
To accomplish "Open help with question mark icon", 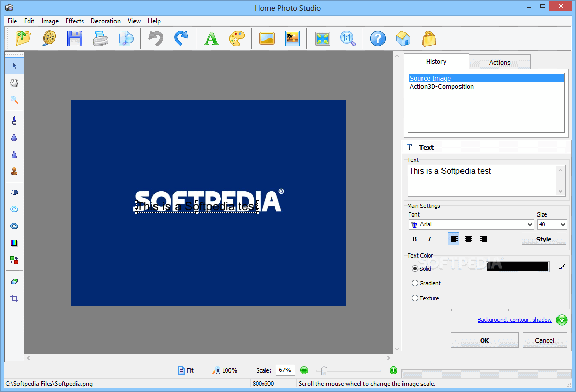I will click(x=378, y=38).
